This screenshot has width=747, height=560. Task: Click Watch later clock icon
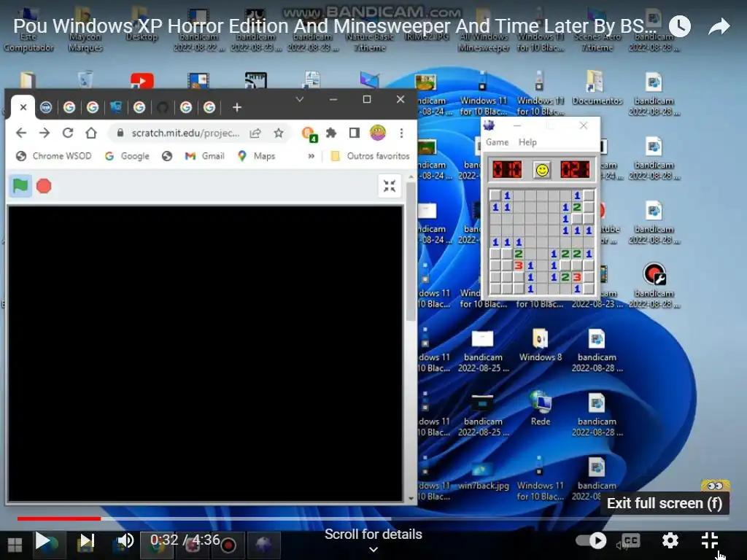click(x=680, y=26)
